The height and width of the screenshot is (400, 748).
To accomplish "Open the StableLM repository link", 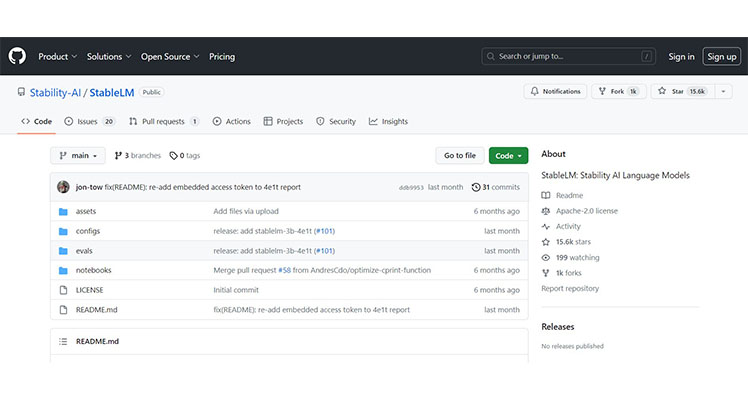I will click(x=112, y=92).
